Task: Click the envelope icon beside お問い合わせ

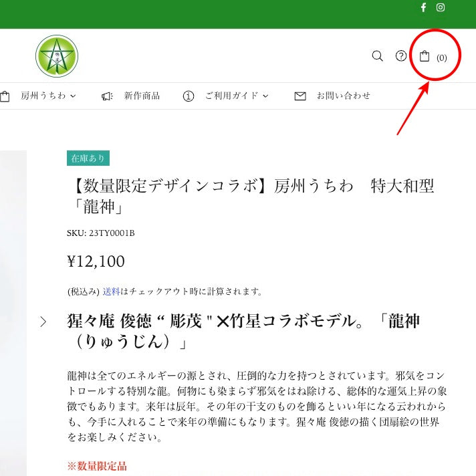Action: (300, 96)
